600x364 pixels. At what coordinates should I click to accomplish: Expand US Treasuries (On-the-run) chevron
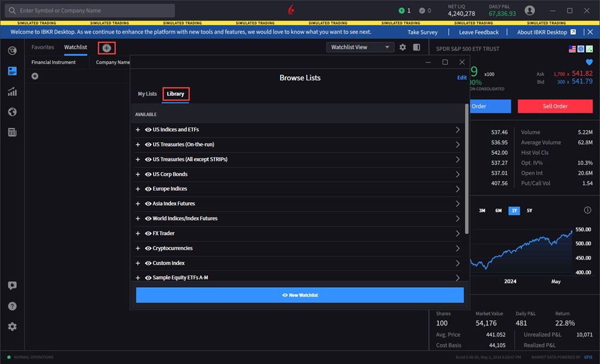(x=458, y=145)
